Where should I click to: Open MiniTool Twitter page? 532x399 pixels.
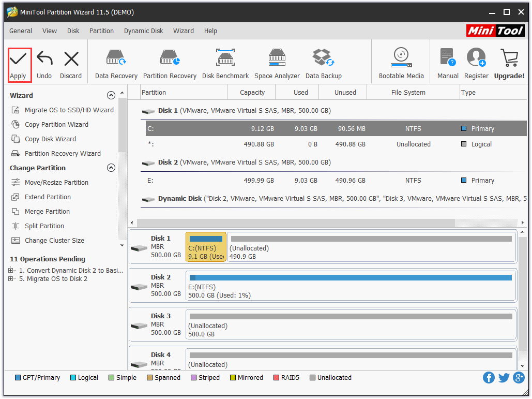pos(504,378)
